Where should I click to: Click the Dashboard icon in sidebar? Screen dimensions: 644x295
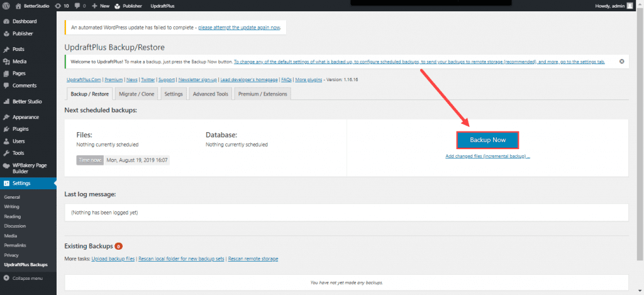(x=6, y=21)
